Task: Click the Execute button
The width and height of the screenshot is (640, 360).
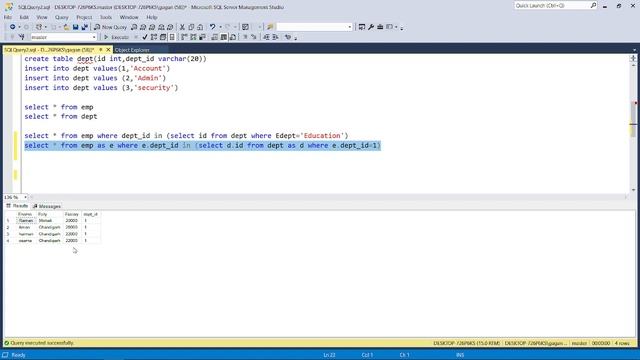Action: 117,37
